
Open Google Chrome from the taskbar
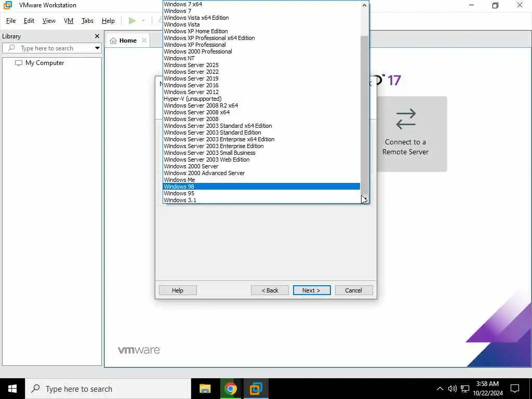point(230,389)
